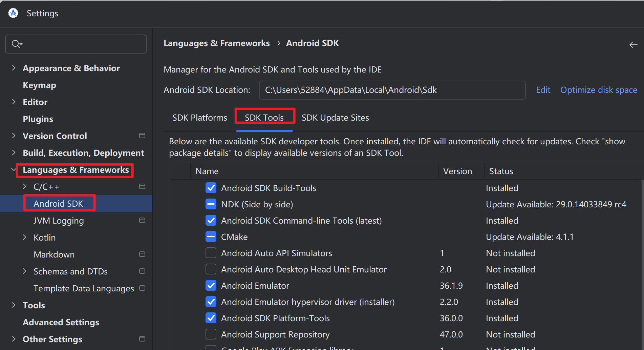Screen dimensions: 644x350
Task: Click the Android SDK Location field
Action: (x=392, y=90)
